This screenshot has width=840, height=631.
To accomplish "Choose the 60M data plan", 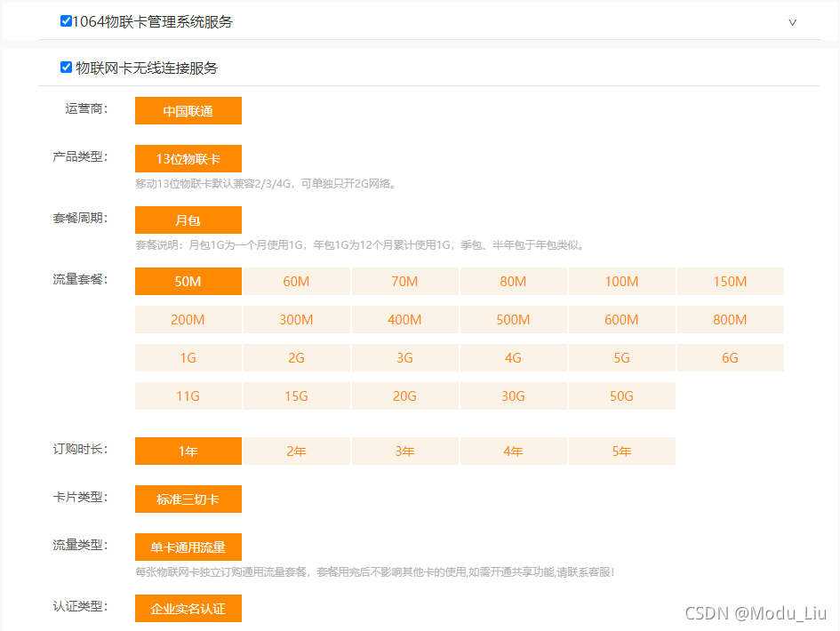I will (296, 281).
